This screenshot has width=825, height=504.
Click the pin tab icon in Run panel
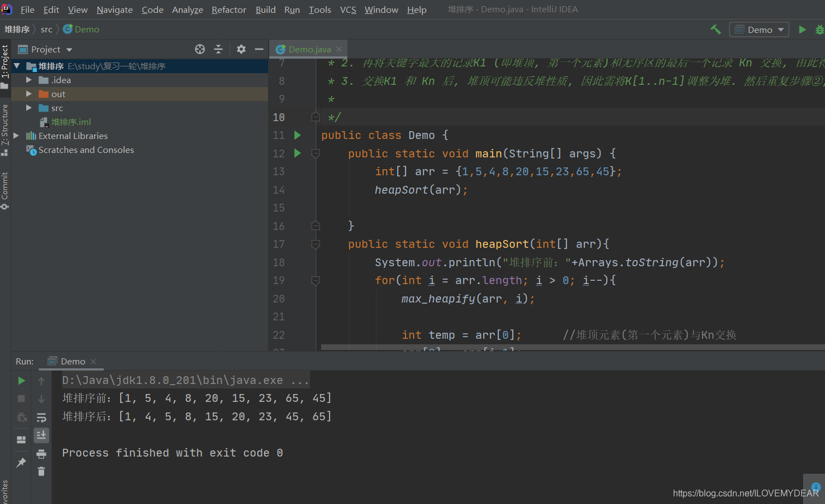tap(21, 462)
